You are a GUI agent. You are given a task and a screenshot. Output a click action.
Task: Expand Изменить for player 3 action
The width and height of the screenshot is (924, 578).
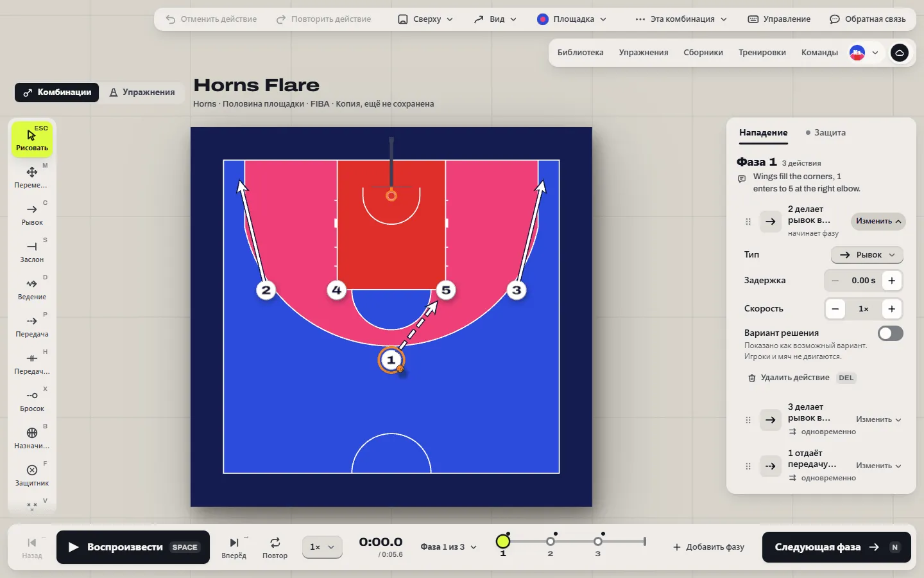click(x=878, y=419)
